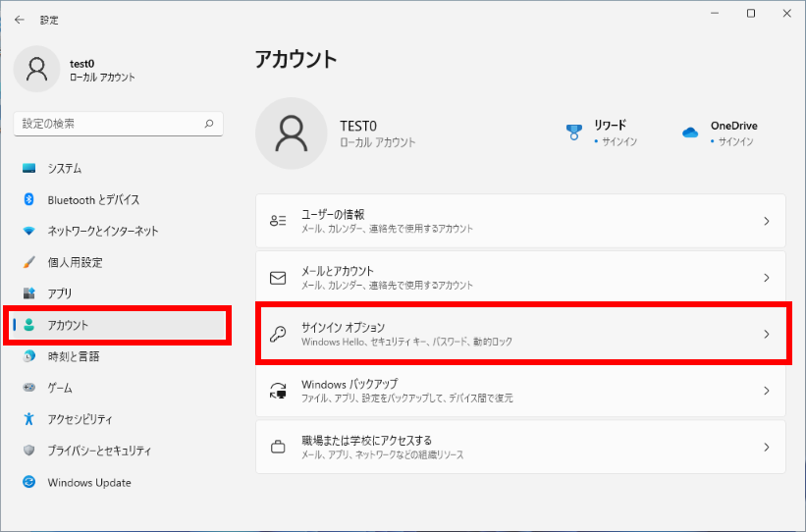Open サインイン オプション via its right chevron
Image resolution: width=806 pixels, height=532 pixels.
coord(766,335)
